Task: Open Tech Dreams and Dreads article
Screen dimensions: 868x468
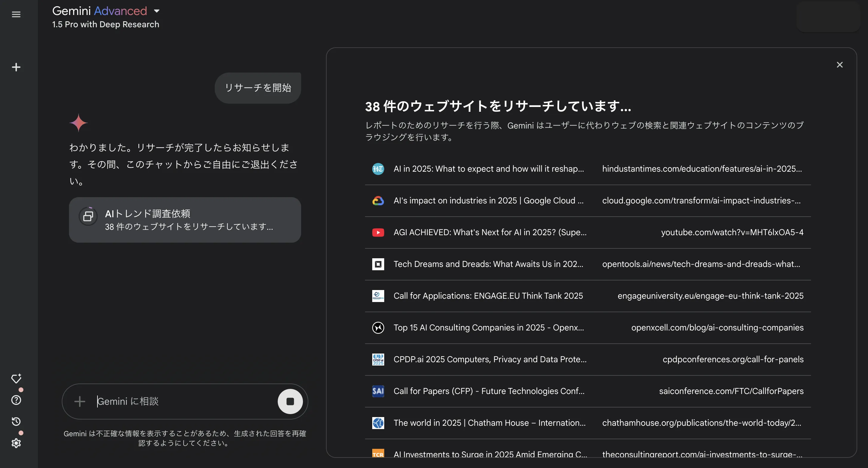Action: (488, 264)
